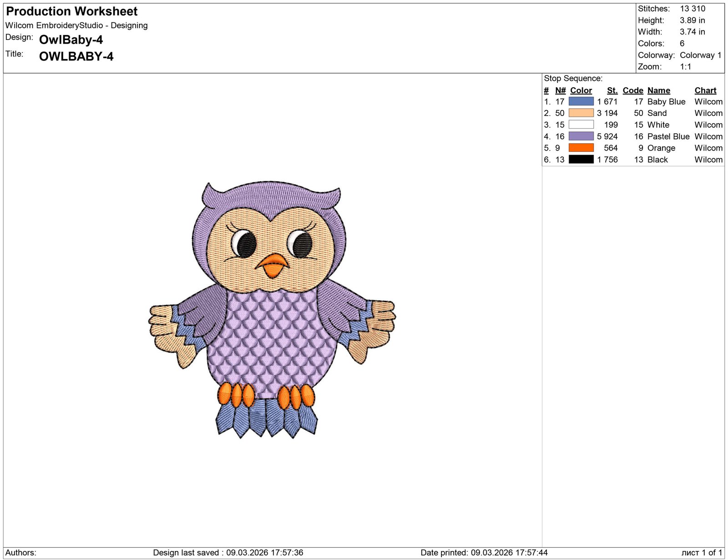Click the underlined Color column header
This screenshot has width=728, height=560.
[581, 91]
